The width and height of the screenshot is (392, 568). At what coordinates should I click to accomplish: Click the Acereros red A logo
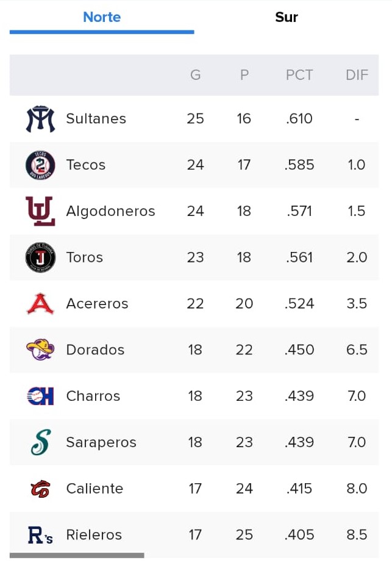coord(40,304)
